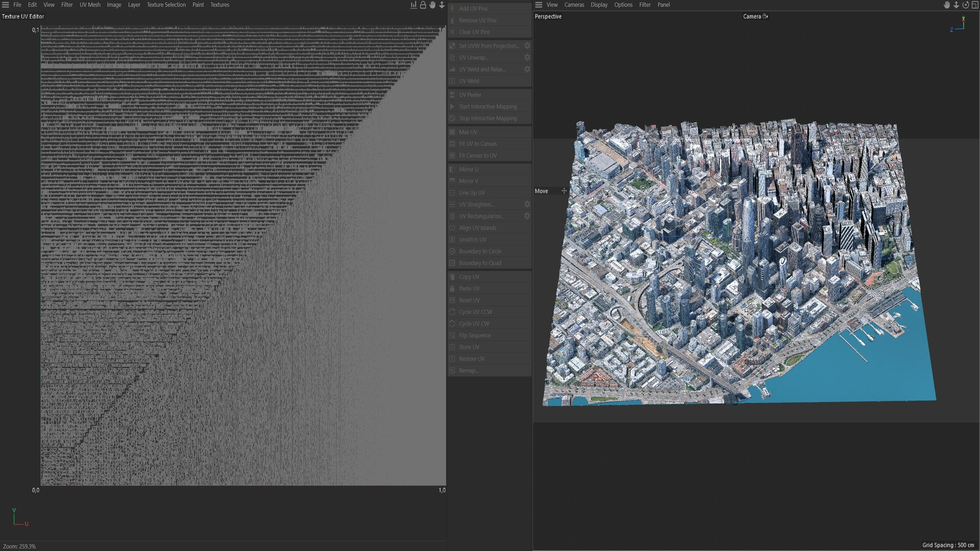The image size is (980, 551).
Task: Click the viewport pan hand icon
Action: (947, 5)
